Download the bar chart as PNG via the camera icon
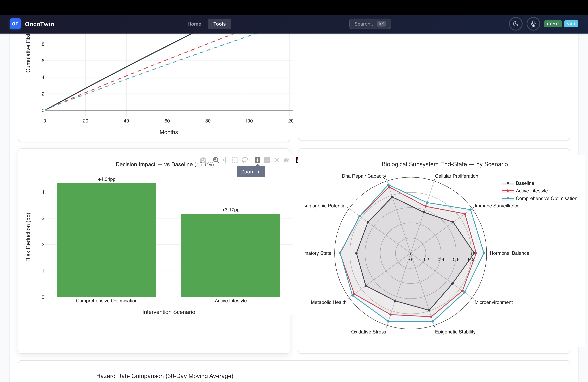 point(203,160)
